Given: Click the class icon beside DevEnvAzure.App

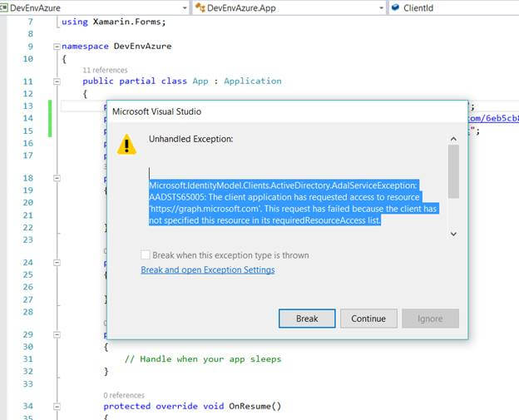Looking at the screenshot, I should pyautogui.click(x=200, y=7).
